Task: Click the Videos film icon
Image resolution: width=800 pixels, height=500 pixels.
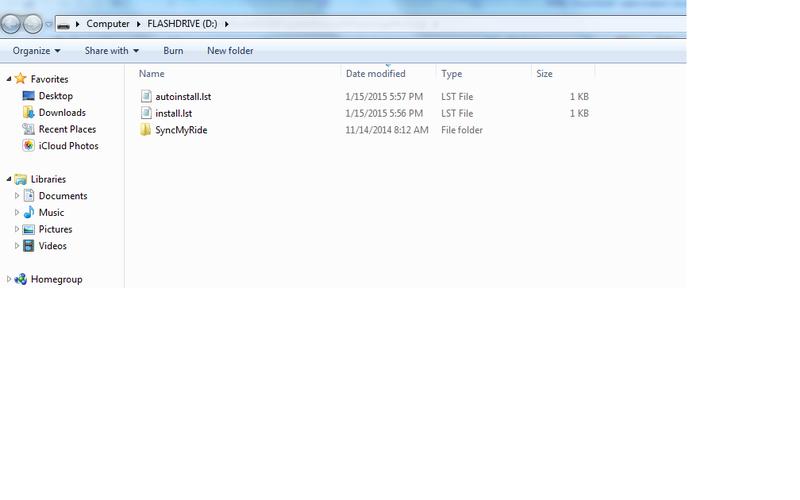Action: [x=29, y=246]
